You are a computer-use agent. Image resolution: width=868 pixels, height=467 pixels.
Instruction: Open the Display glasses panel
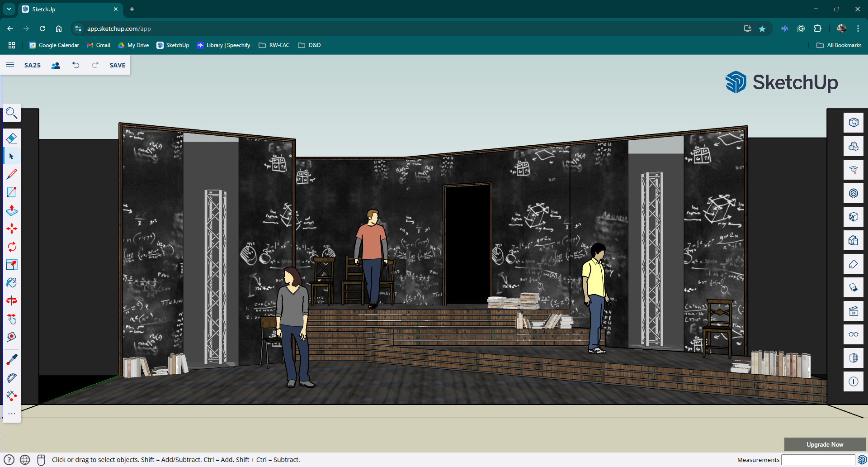[854, 334]
